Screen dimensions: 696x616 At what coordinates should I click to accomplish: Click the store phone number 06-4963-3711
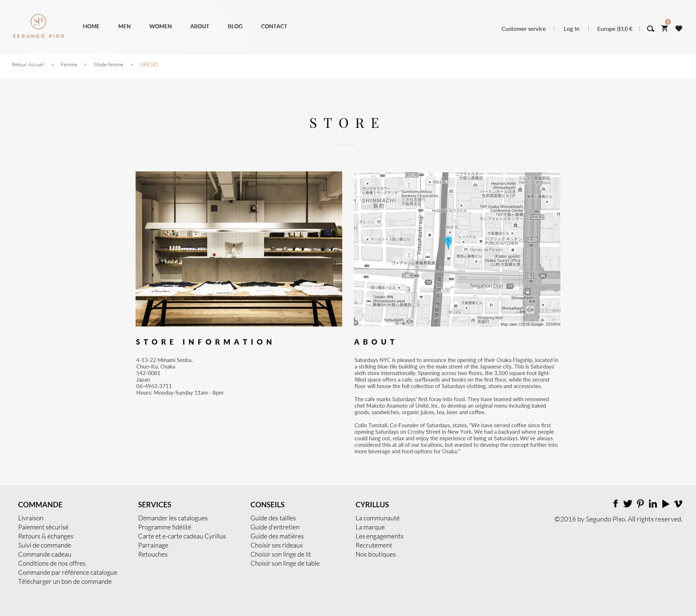pos(154,386)
